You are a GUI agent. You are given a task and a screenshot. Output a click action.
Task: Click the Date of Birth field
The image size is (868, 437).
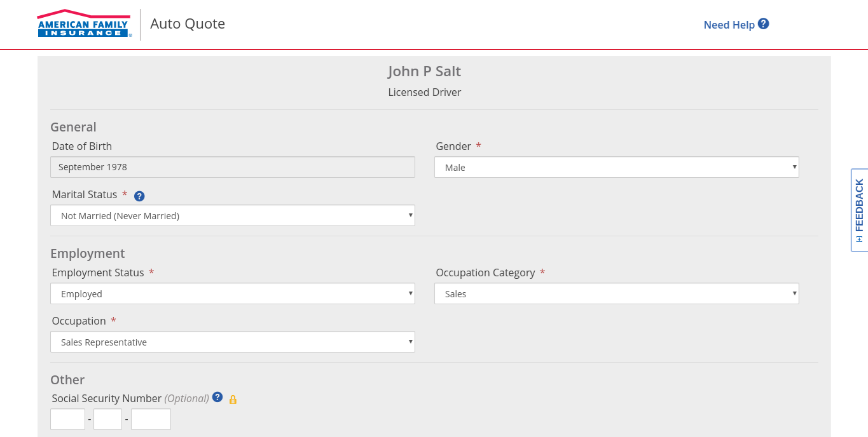232,167
